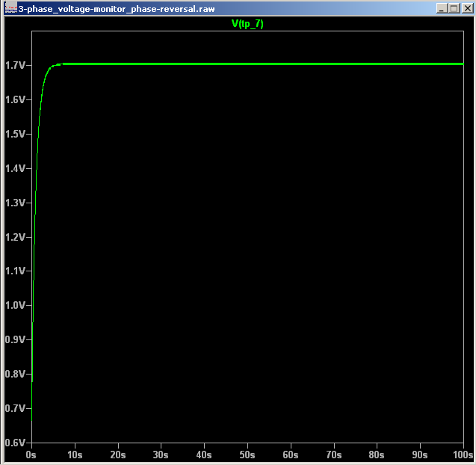
Task: Click the 90s time axis label
Action: coord(420,455)
